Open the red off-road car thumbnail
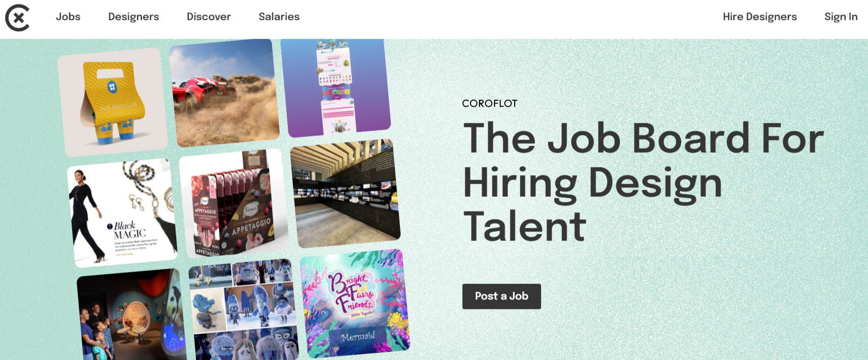Viewport: 868px width, 360px height. point(224,93)
